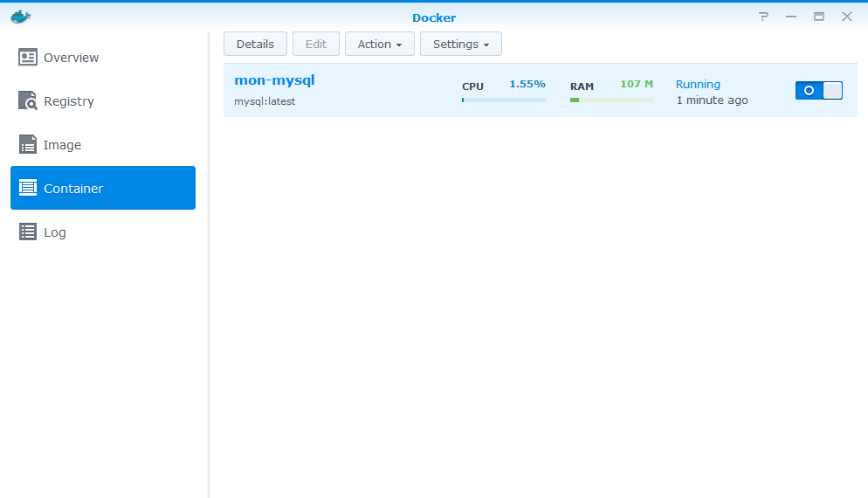Click the 1.55% CPU value
Viewport: 868px width, 498px height.
tap(527, 84)
